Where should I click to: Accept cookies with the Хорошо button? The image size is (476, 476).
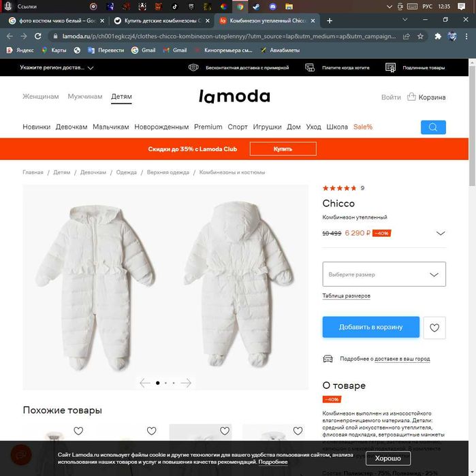coord(388,458)
